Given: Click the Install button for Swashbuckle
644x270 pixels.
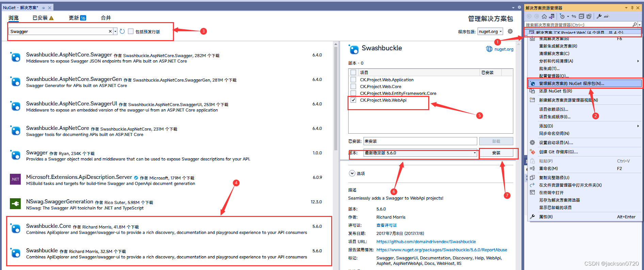Looking at the screenshot, I should [496, 153].
